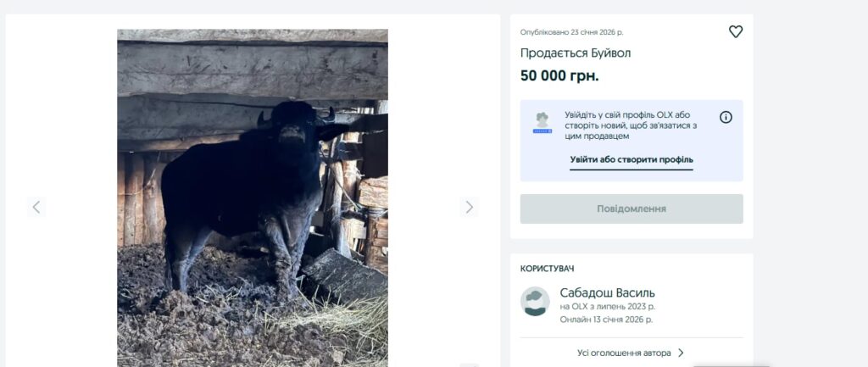Show next photo with right arrow
Image resolution: width=868 pixels, height=367 pixels.
(x=469, y=207)
